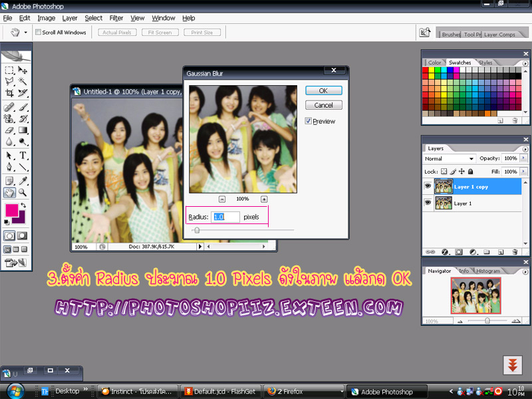Select the History Brush tool
532x399 pixels.
[23, 119]
